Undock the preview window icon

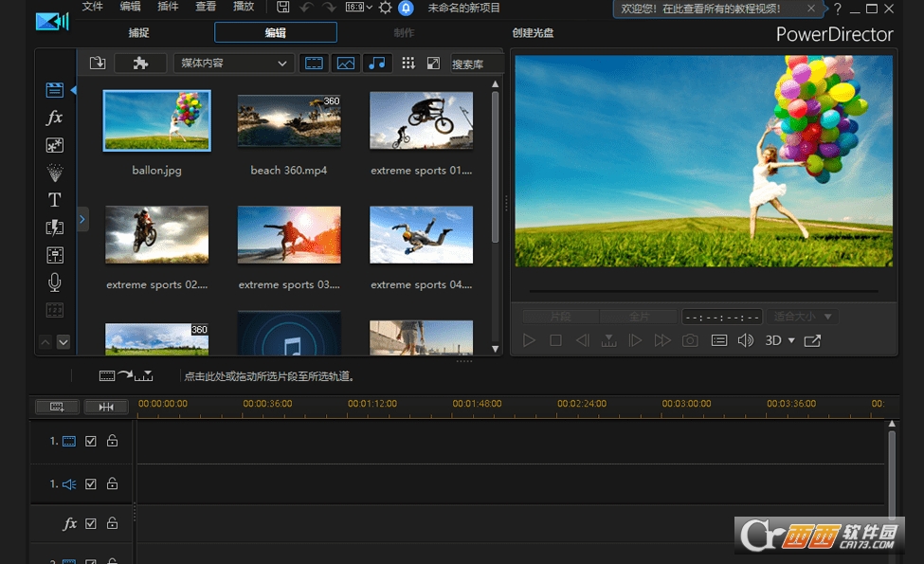(812, 340)
